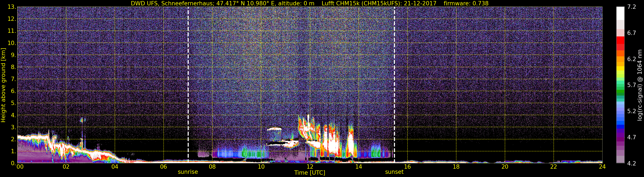644x177 pixels.
Task: Click the time axis tick '24'
Action: pyautogui.click(x=602, y=167)
